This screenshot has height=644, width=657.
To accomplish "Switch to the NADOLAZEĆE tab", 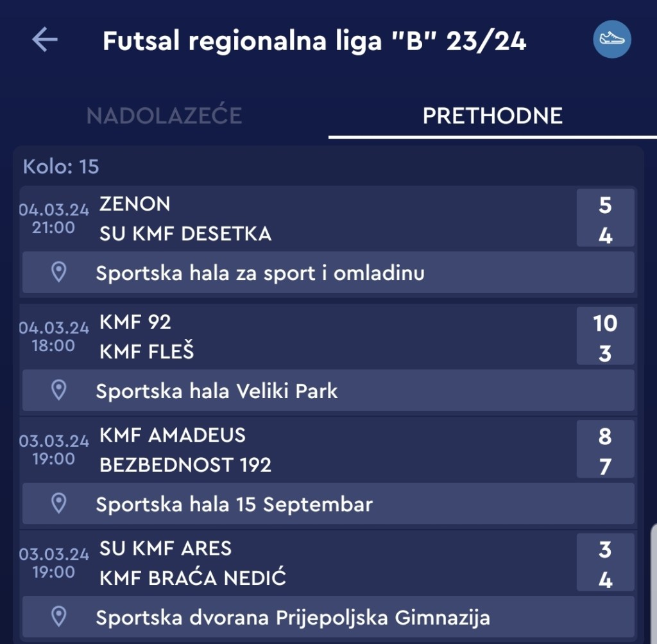I will point(164,116).
